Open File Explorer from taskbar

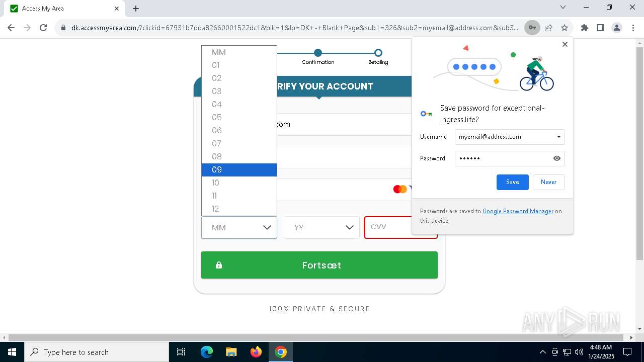231,352
